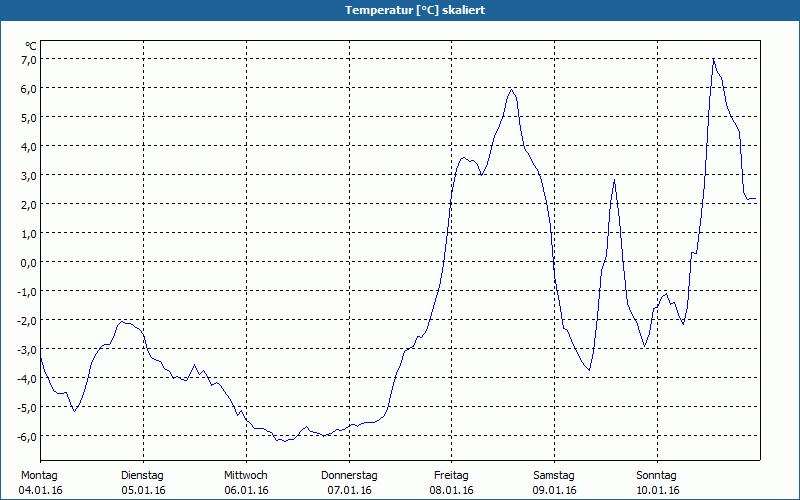Click the Samstag day label
This screenshot has width=800, height=500.
pos(554,476)
